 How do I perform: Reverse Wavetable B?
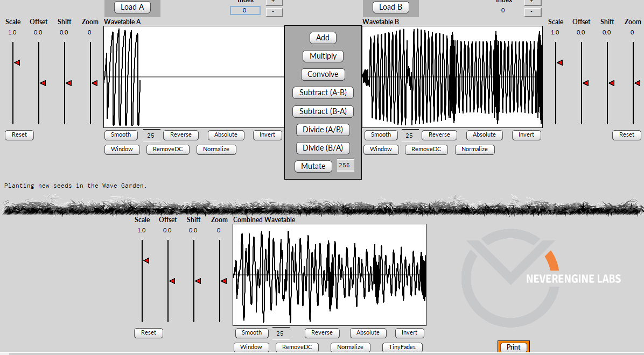coord(439,135)
